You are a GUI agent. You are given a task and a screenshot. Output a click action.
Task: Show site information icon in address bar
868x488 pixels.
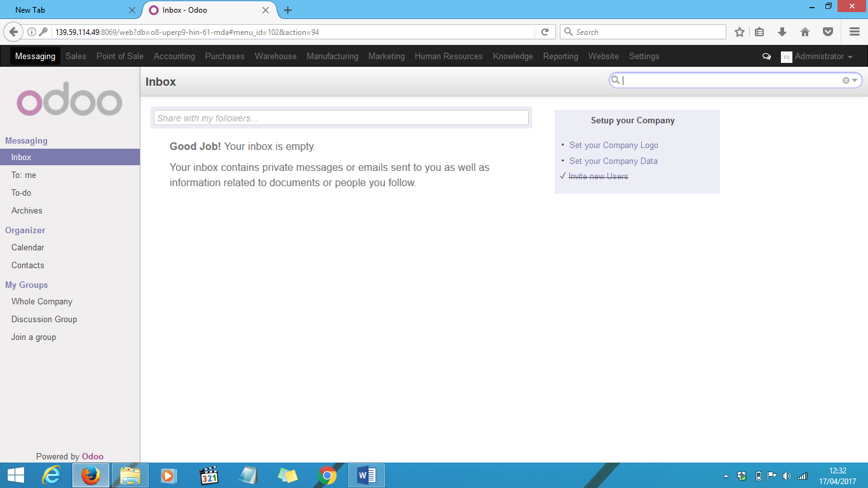click(32, 32)
